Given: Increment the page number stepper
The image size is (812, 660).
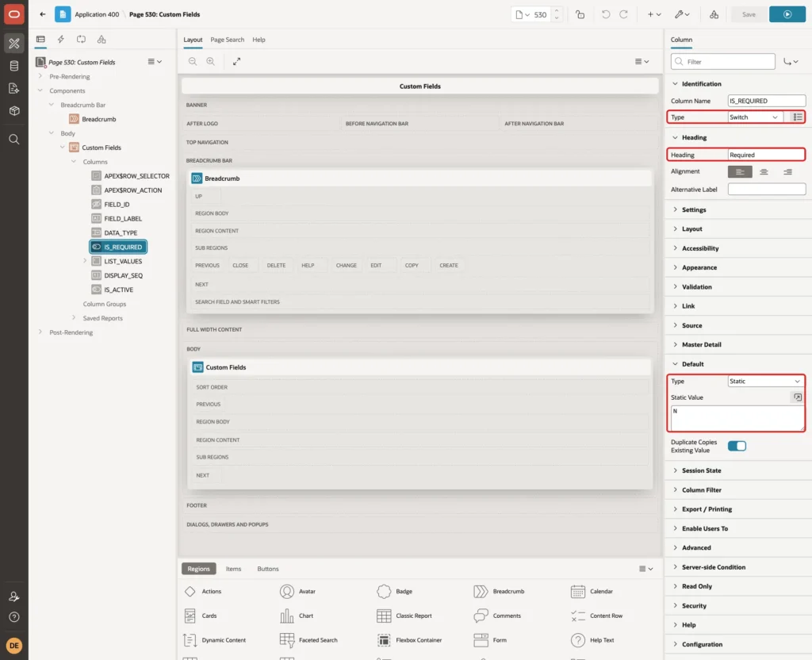Looking at the screenshot, I should coord(557,11).
